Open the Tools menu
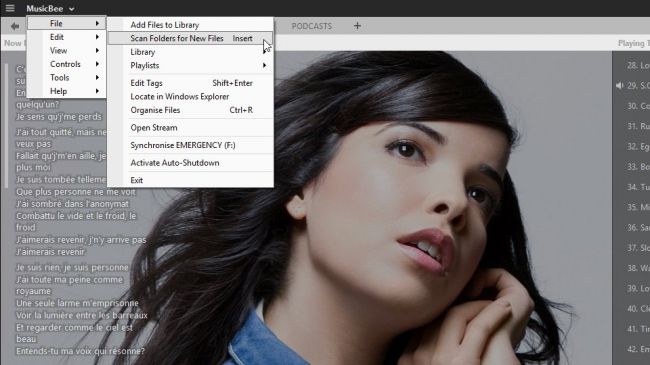 point(67,78)
